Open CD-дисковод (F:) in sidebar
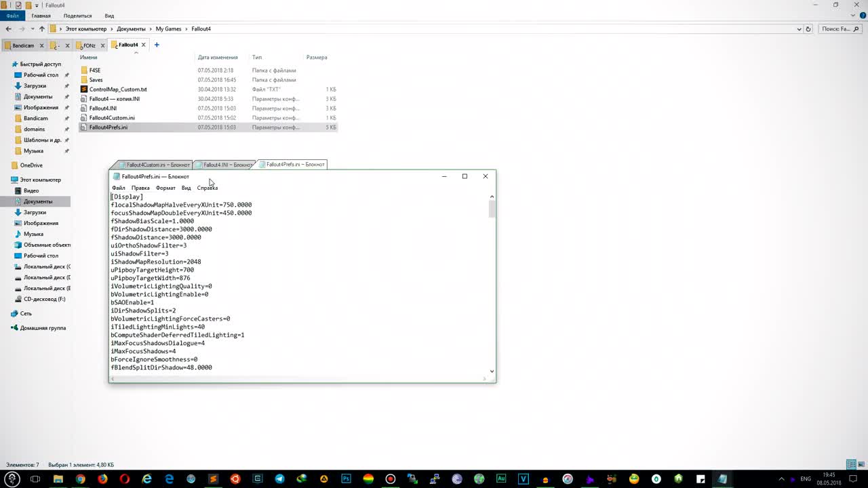This screenshot has width=868, height=488. tap(44, 299)
